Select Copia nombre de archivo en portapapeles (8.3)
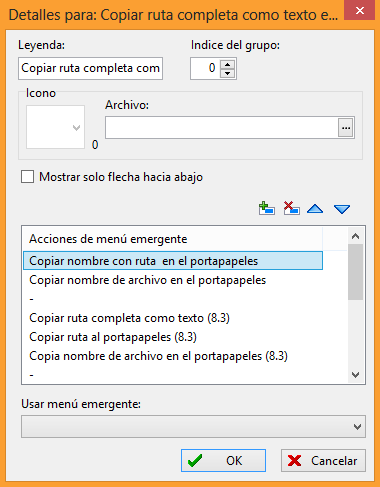The height and width of the screenshot is (487, 380). pos(158,356)
